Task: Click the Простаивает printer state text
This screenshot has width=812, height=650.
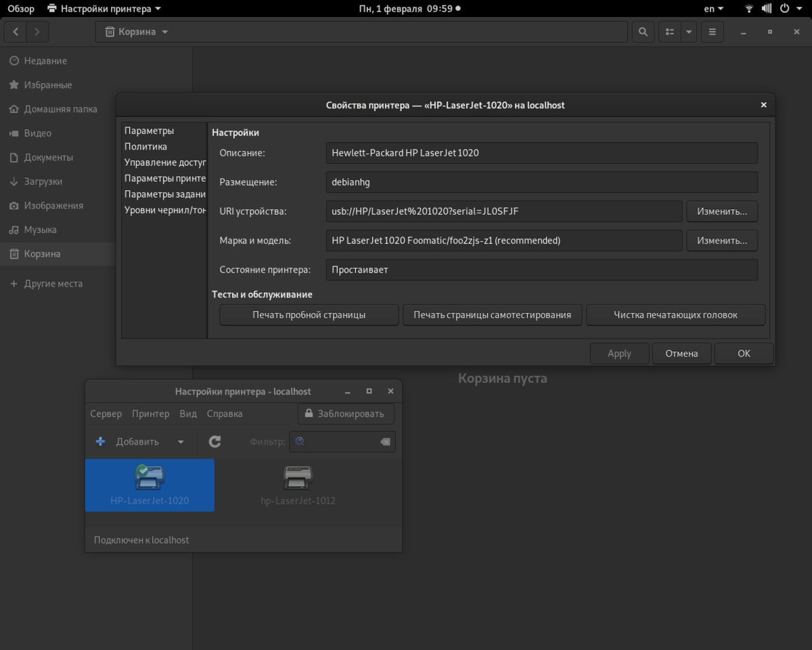Action: coord(360,269)
